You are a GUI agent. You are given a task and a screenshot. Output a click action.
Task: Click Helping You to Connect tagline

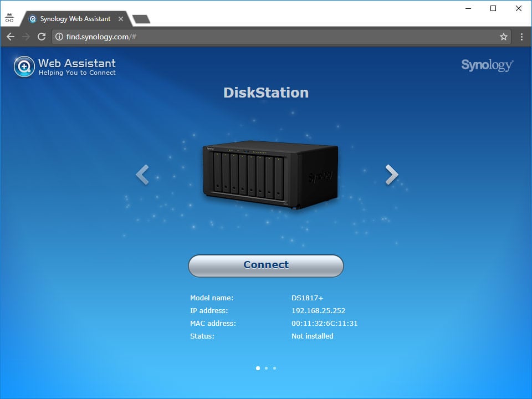click(x=77, y=73)
